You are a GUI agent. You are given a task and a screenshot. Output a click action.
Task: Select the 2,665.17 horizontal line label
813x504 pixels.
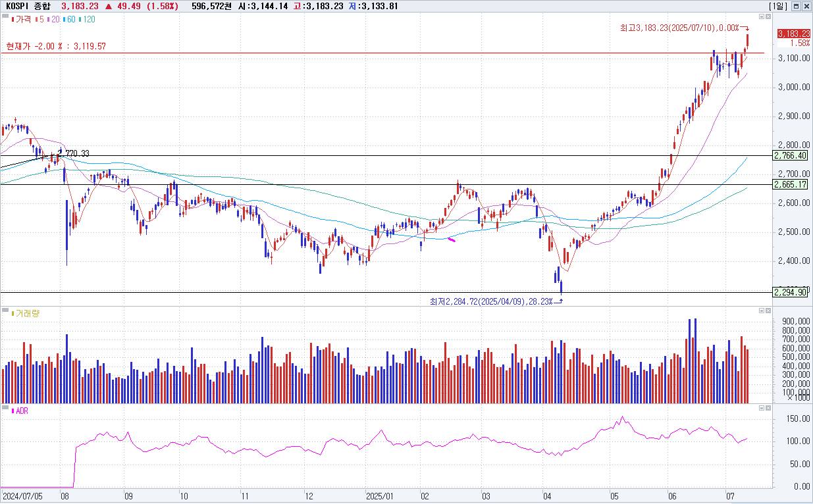pyautogui.click(x=791, y=184)
